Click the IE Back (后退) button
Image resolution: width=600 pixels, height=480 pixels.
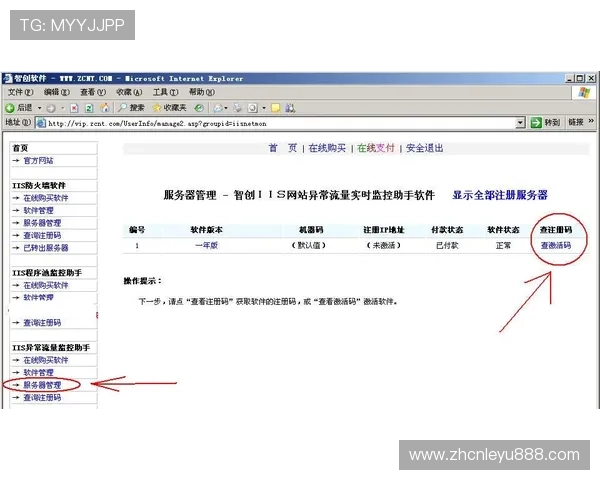(18, 108)
